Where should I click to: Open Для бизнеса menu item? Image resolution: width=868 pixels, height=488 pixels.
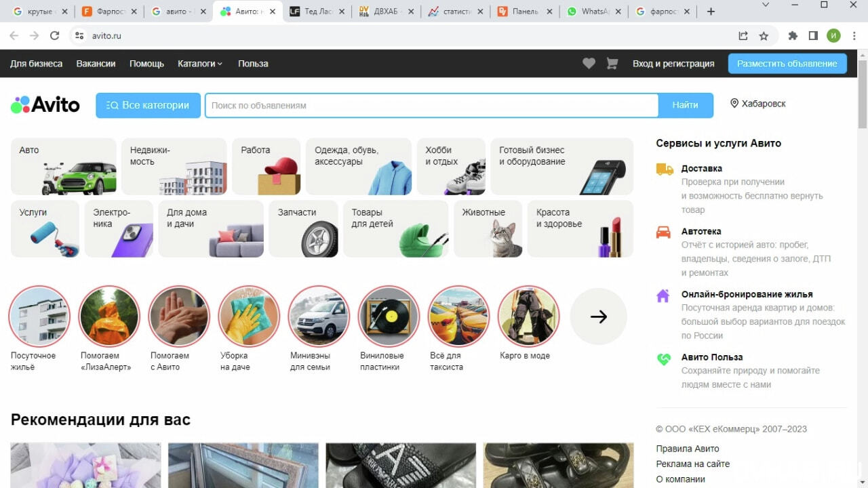coord(36,63)
